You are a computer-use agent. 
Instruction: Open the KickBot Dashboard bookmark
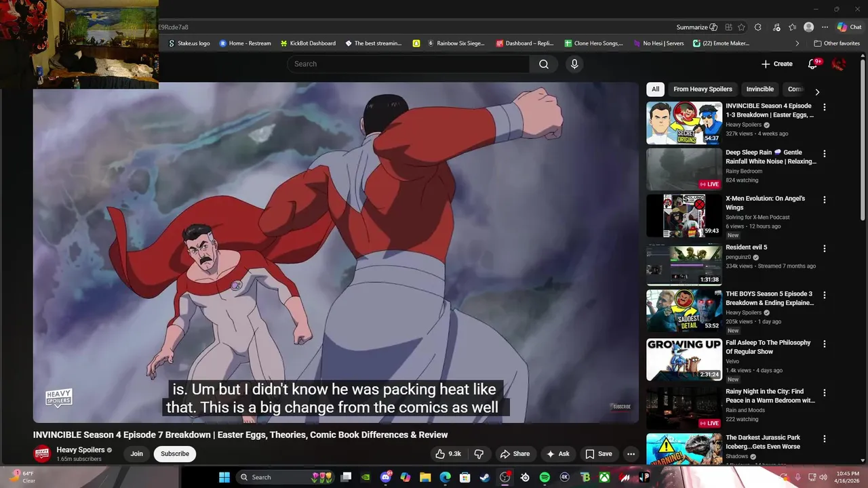pyautogui.click(x=308, y=43)
